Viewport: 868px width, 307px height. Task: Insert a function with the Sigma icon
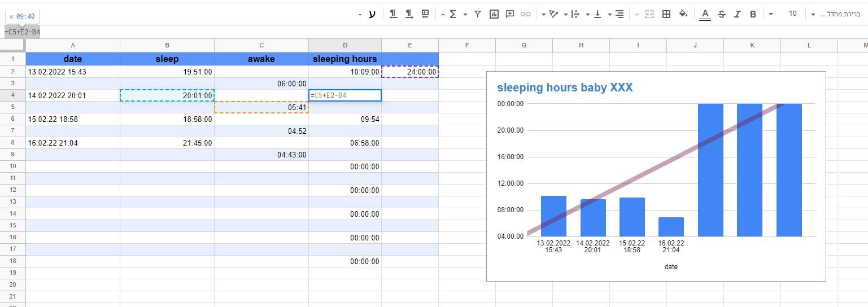(x=453, y=14)
